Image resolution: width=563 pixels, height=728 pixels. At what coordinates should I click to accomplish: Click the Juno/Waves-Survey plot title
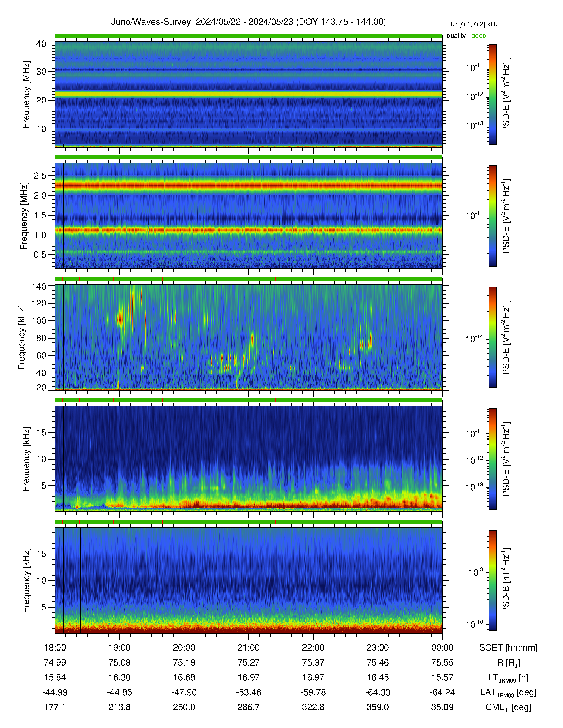coord(248,22)
